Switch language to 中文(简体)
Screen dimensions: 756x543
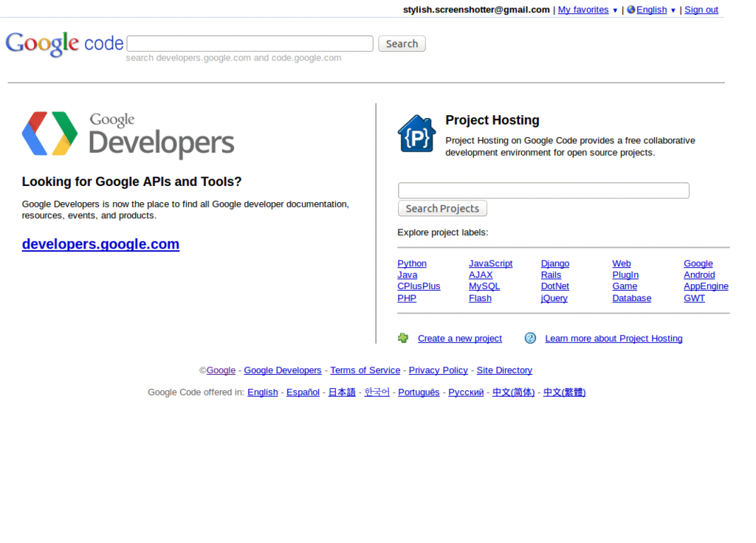coord(514,392)
